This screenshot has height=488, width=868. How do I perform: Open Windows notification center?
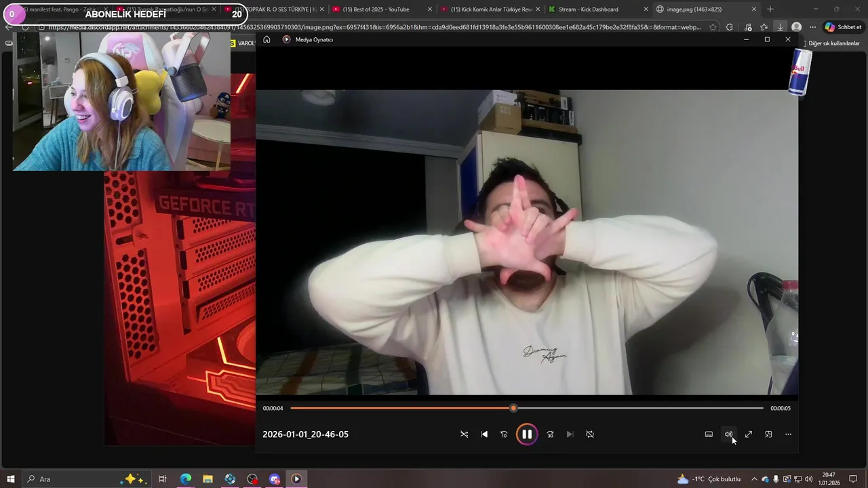[853, 479]
